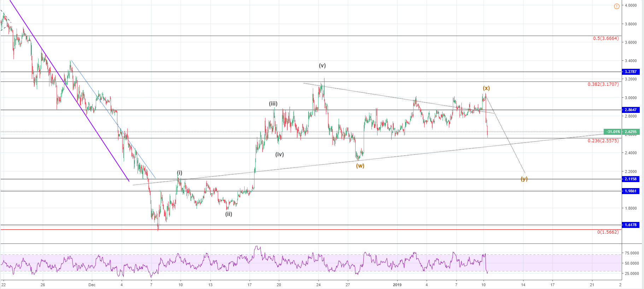Select the orange (w) wave label
This screenshot has height=289, width=644.
[360, 166]
